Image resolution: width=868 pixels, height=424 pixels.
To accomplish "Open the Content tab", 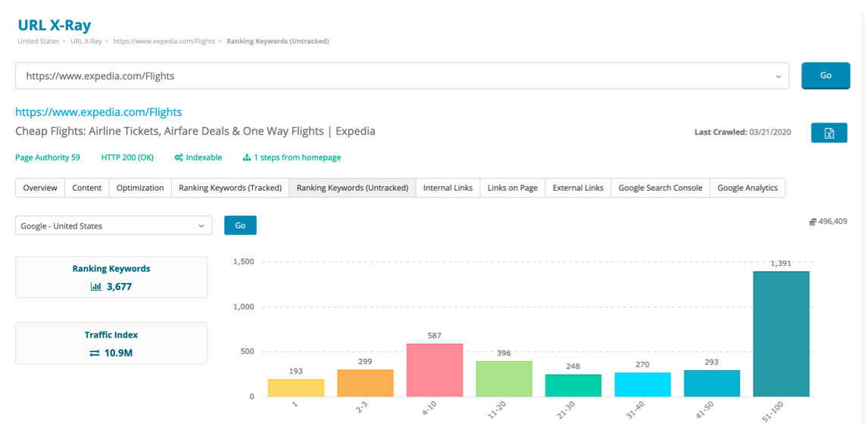I will click(x=87, y=188).
